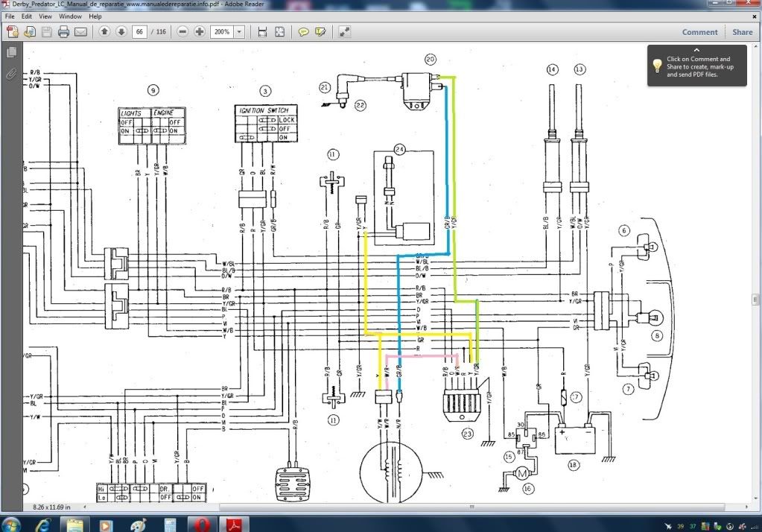
Task: Click the page size 8.26 x 11.69 in label
Action: click(51, 507)
